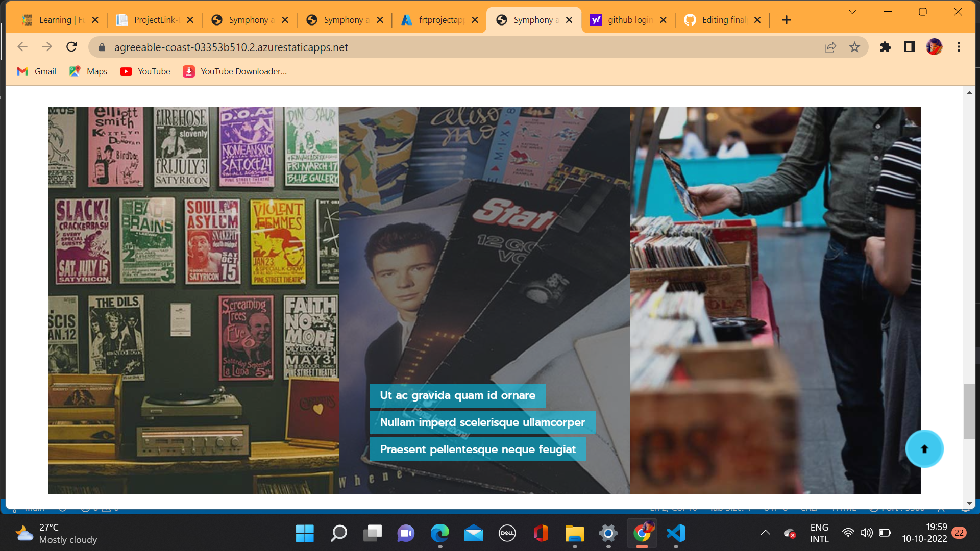Open Windows taskbar search

pos(338,533)
